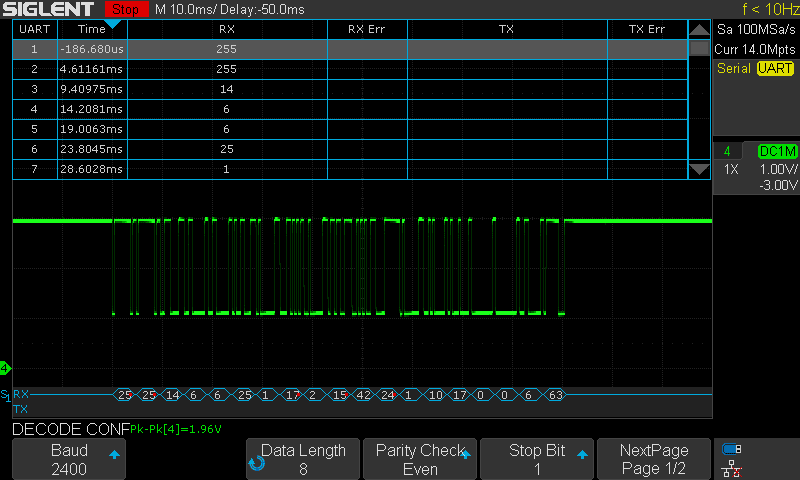Click decoded packet 63 on the RX bus
This screenshot has height=480, width=800.
(x=553, y=395)
